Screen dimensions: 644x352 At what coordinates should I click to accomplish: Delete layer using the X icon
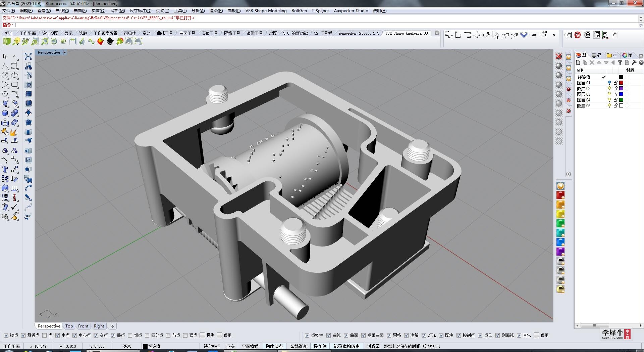pyautogui.click(x=592, y=62)
